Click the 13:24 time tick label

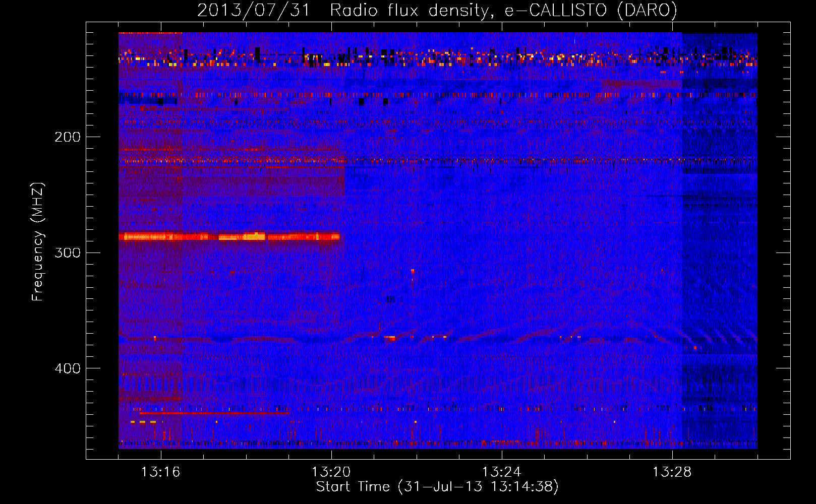(x=501, y=472)
